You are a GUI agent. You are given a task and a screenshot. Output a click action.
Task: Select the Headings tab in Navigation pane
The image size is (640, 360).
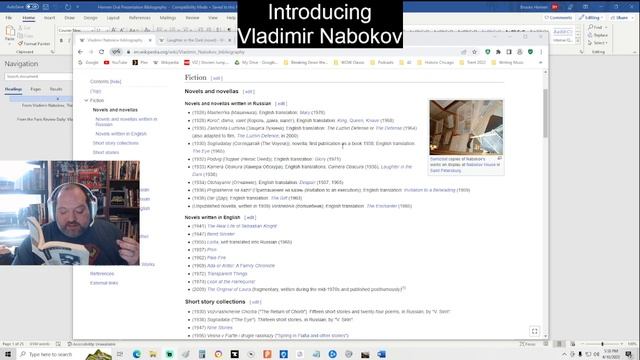tap(13, 89)
